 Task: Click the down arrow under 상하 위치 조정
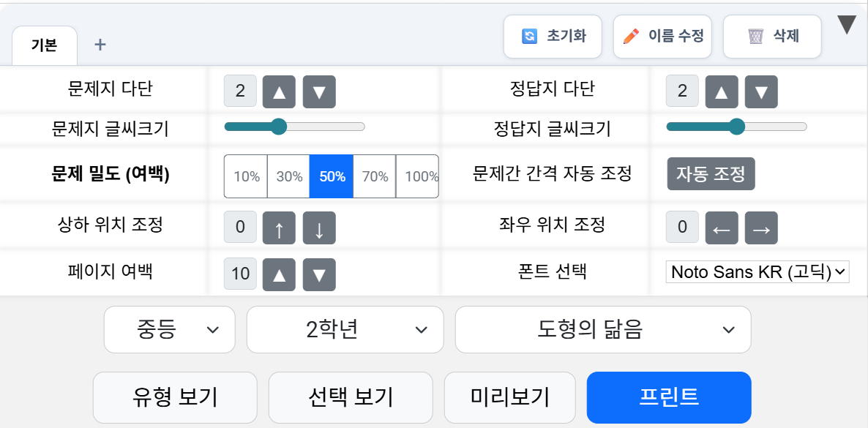tap(319, 227)
